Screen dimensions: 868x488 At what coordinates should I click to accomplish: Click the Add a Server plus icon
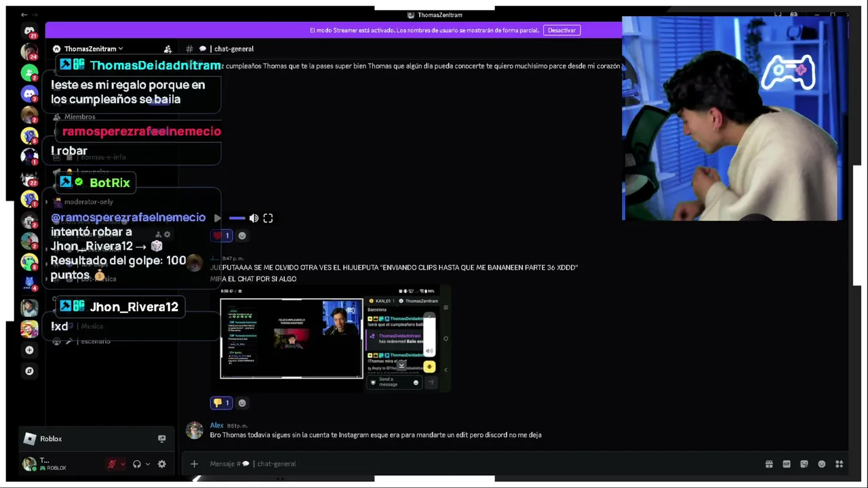29,350
